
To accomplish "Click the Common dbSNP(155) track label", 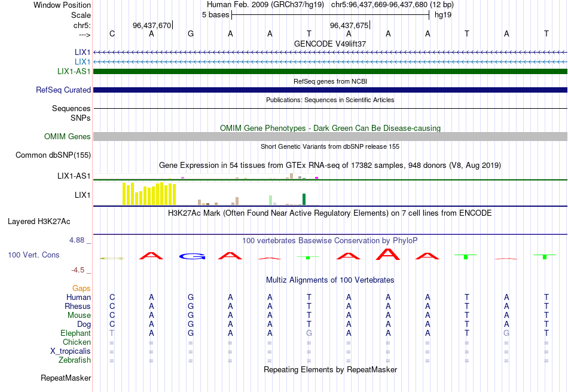I will point(53,155).
